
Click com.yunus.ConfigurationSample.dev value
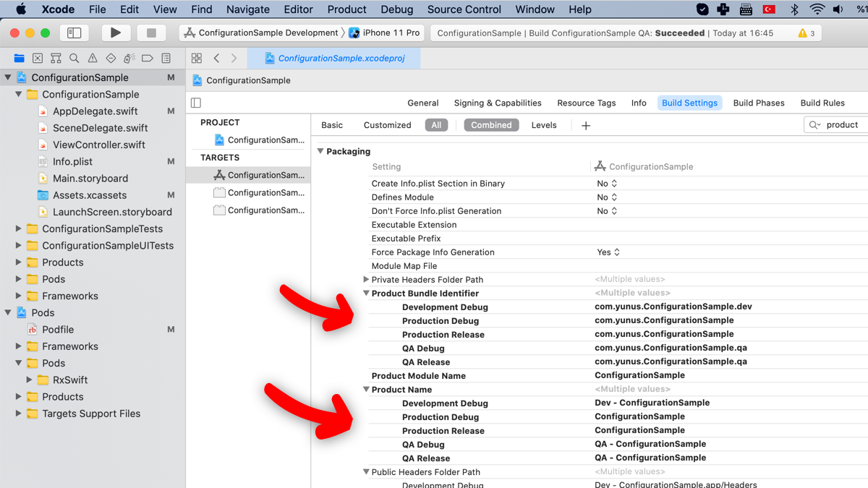click(673, 307)
